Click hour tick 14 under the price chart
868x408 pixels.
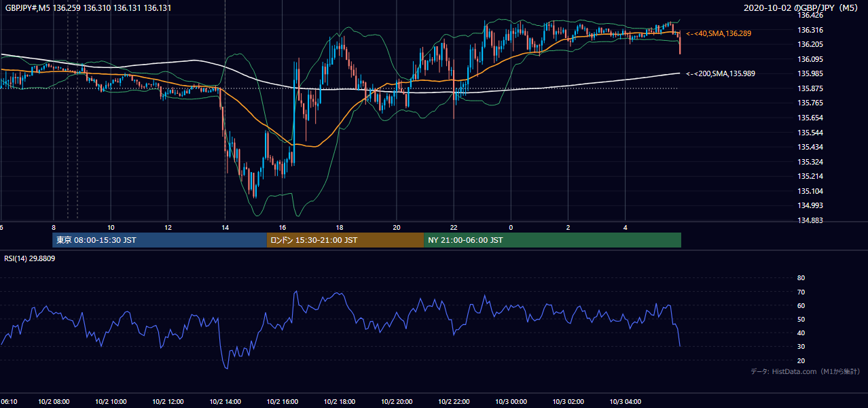(x=225, y=227)
